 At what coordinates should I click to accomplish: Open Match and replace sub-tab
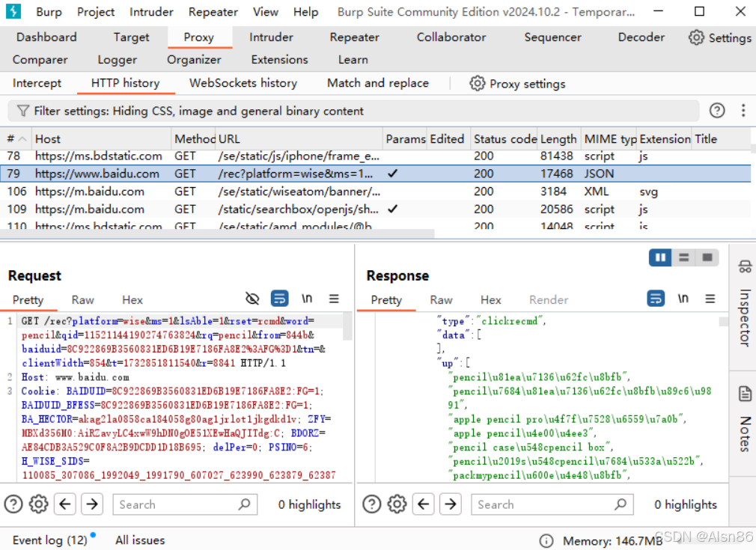377,83
